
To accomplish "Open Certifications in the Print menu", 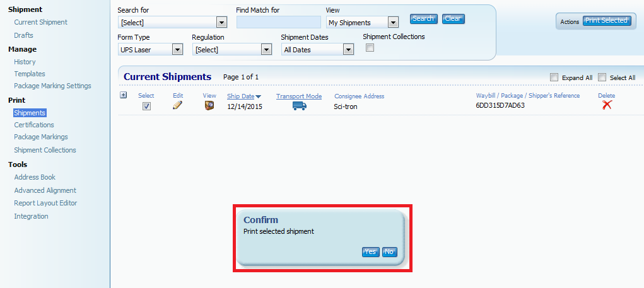I will click(34, 125).
